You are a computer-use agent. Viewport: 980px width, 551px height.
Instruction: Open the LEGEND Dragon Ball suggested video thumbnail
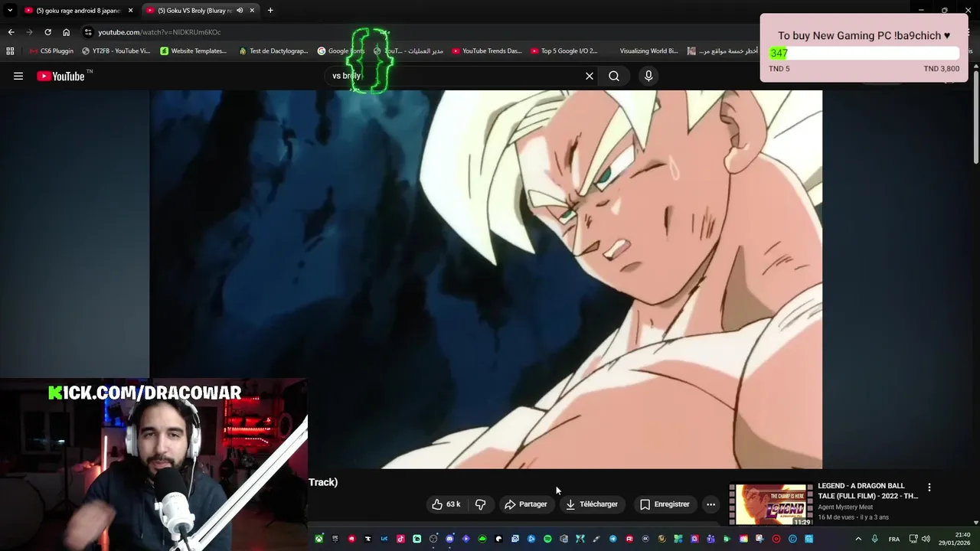pyautogui.click(x=770, y=504)
